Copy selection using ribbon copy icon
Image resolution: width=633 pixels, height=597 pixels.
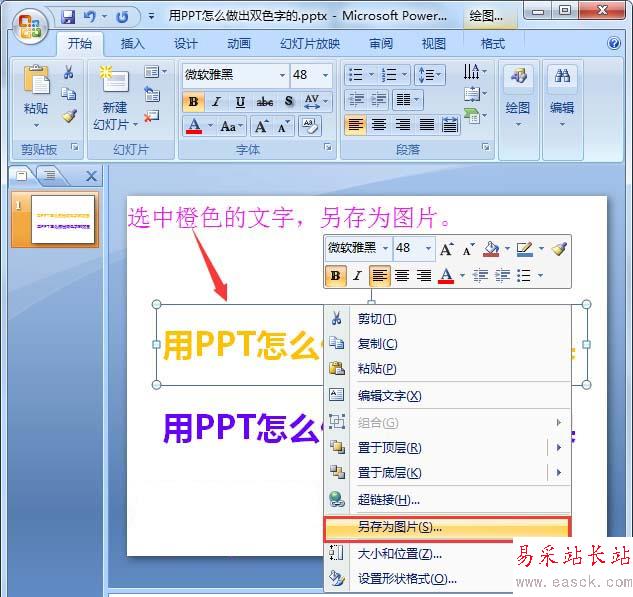coord(69,94)
